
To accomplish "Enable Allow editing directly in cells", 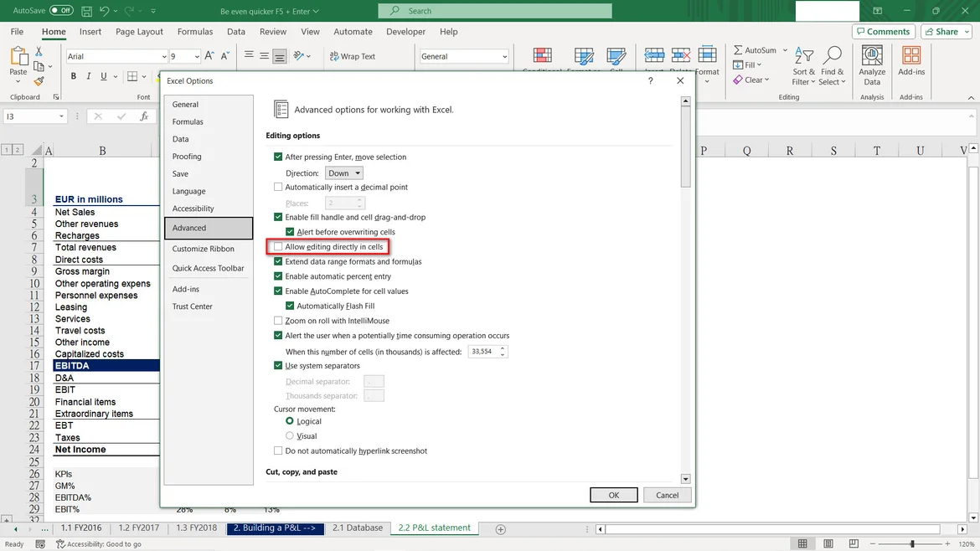I will [279, 247].
